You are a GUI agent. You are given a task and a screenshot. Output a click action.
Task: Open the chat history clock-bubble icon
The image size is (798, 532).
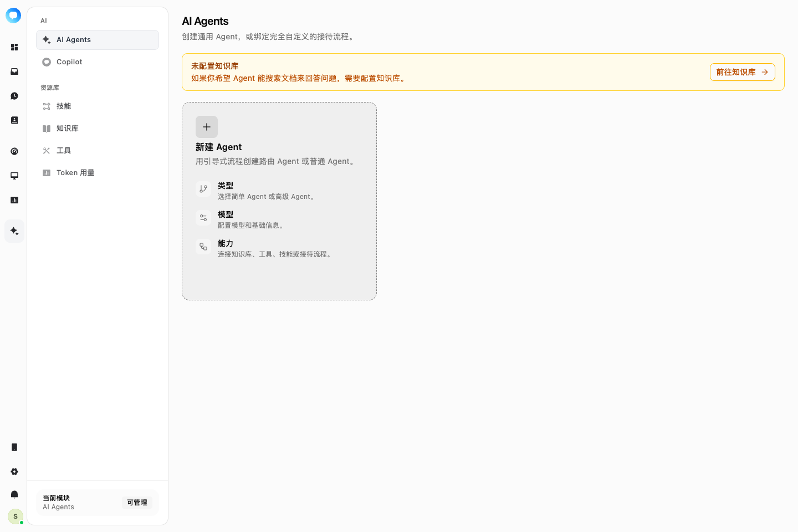click(14, 96)
